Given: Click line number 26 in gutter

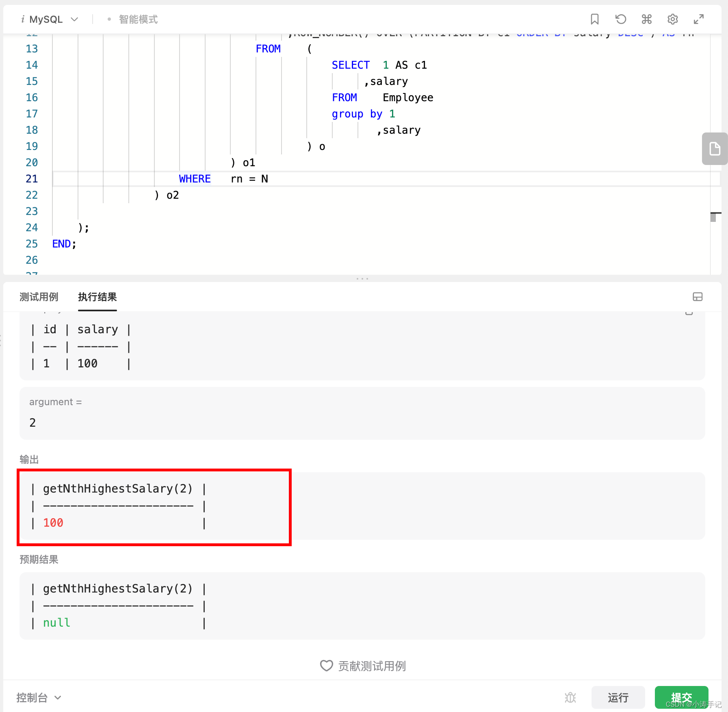Looking at the screenshot, I should coord(32,260).
